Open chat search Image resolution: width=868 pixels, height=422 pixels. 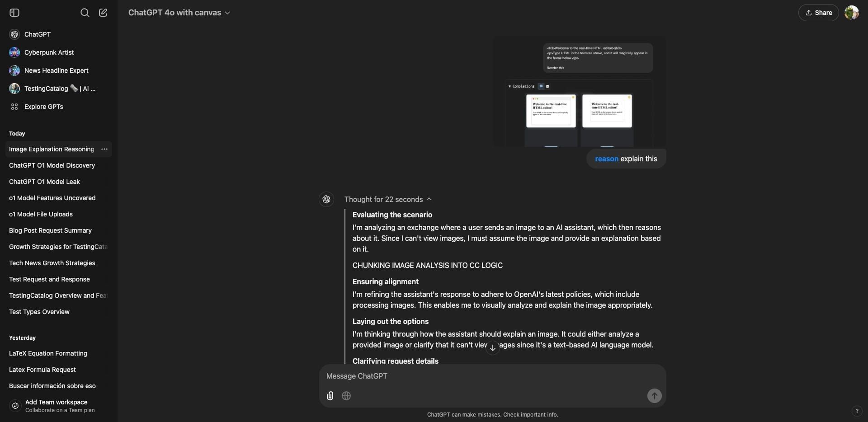click(85, 13)
